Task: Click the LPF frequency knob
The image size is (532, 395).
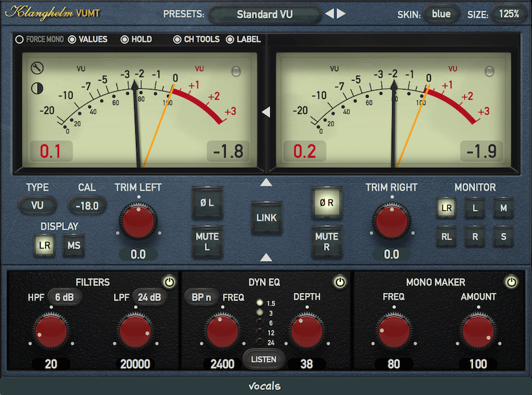Action: point(135,331)
